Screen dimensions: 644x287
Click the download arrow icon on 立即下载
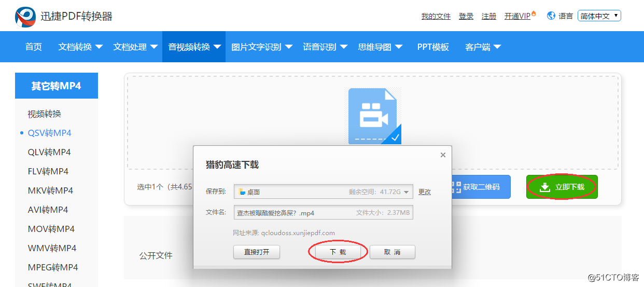(x=544, y=187)
